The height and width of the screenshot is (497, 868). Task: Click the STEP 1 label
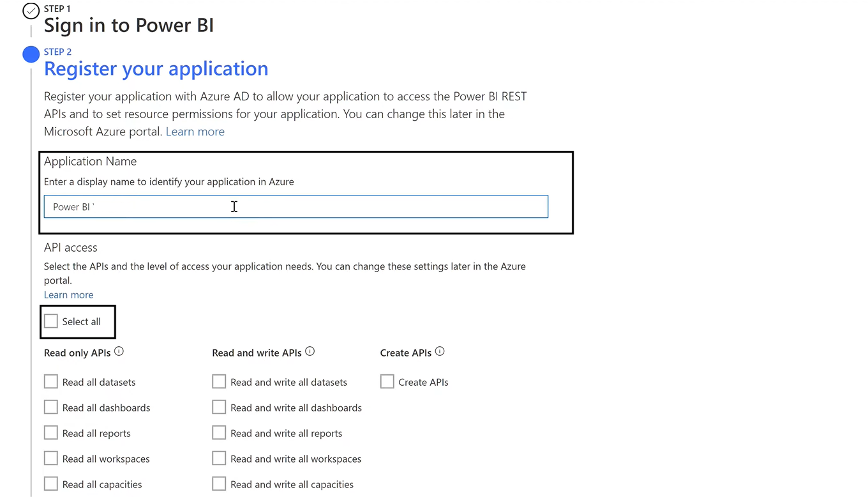point(57,8)
